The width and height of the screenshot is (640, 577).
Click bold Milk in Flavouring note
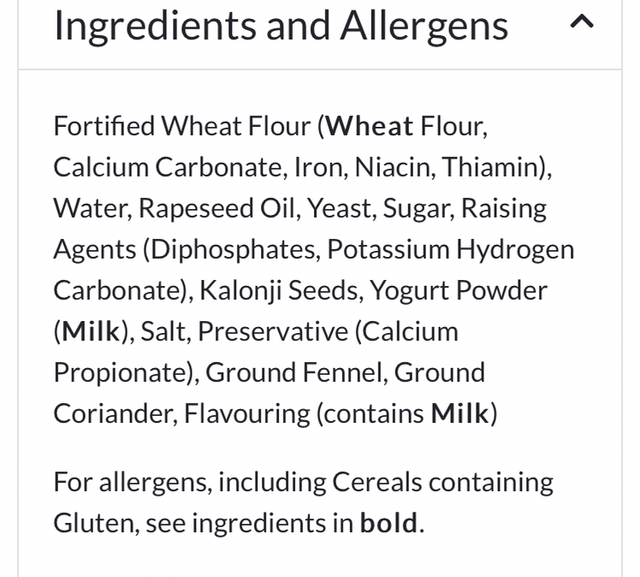pyautogui.click(x=459, y=414)
